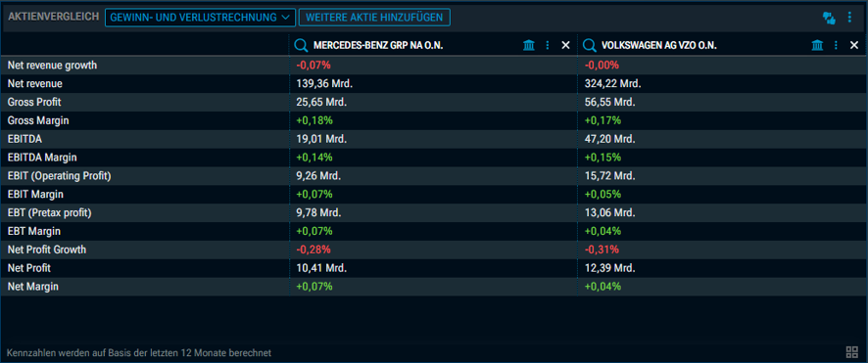
Task: Click Mercedes net profit 10,41 Mrd.
Action: coord(321,268)
